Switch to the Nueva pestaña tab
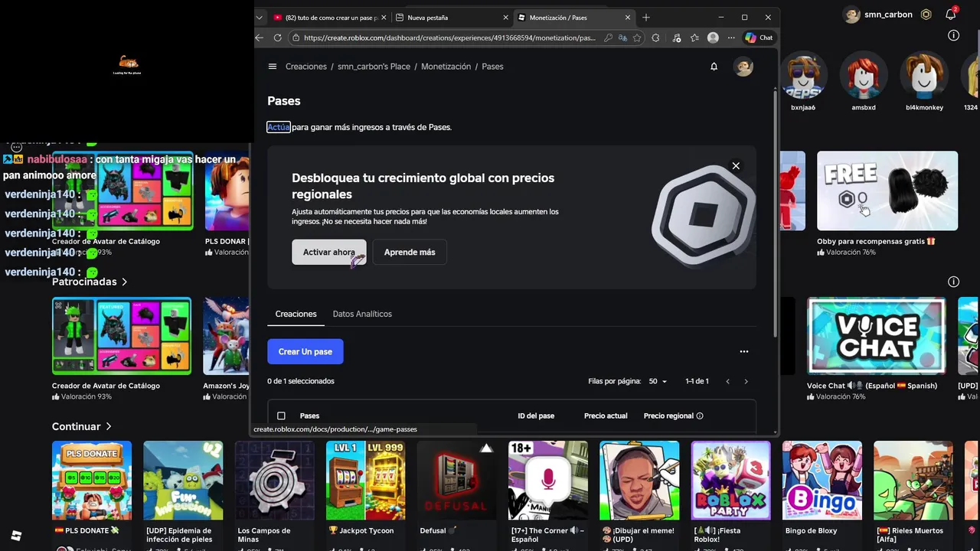The height and width of the screenshot is (551, 980). (452, 17)
